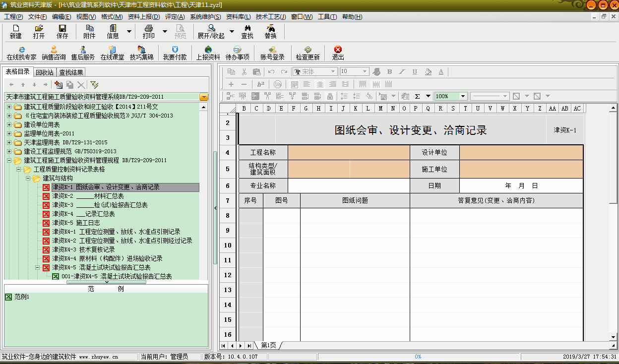Toggle underline formatting (U)
Image resolution: width=619 pixels, height=364 pixels.
pos(415,72)
